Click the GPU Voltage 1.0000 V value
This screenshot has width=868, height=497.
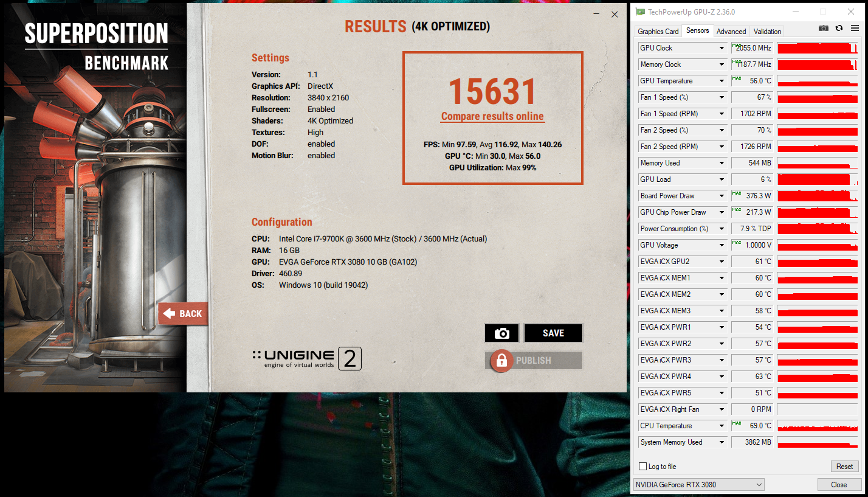tap(752, 245)
